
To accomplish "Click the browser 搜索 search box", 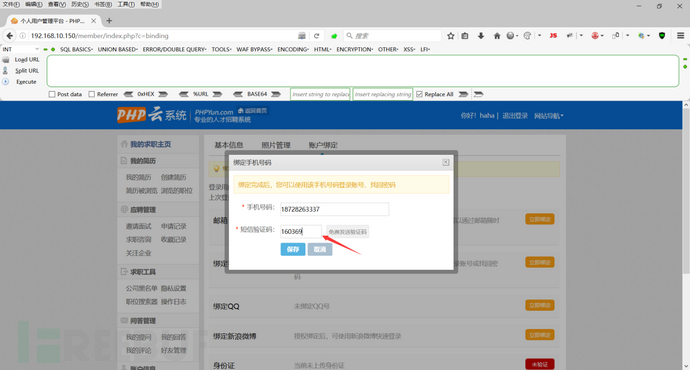I will 392,36.
